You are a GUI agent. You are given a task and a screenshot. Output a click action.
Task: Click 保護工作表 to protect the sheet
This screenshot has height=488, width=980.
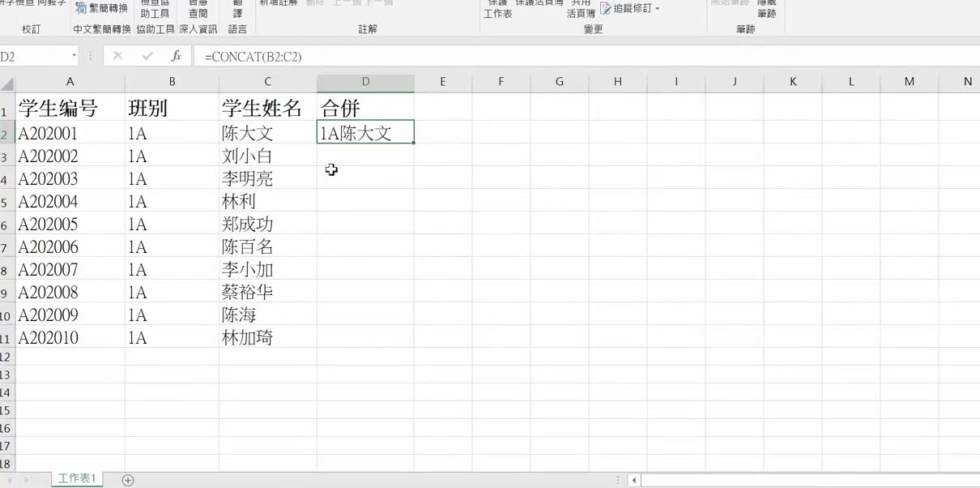(x=496, y=9)
